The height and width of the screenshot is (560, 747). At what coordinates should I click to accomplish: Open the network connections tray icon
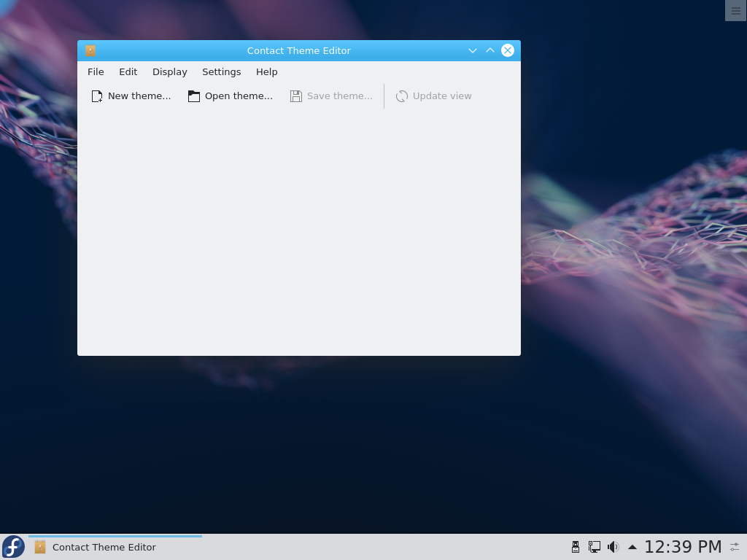pyautogui.click(x=594, y=547)
